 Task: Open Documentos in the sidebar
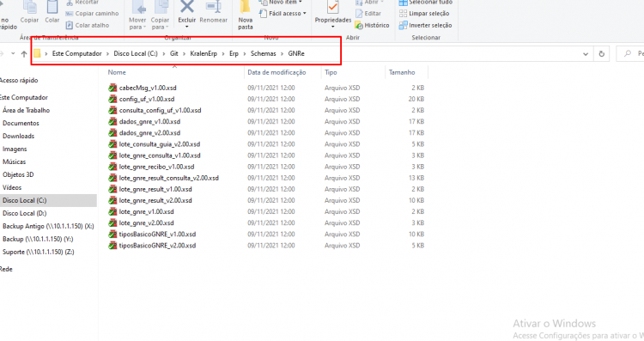coord(21,123)
